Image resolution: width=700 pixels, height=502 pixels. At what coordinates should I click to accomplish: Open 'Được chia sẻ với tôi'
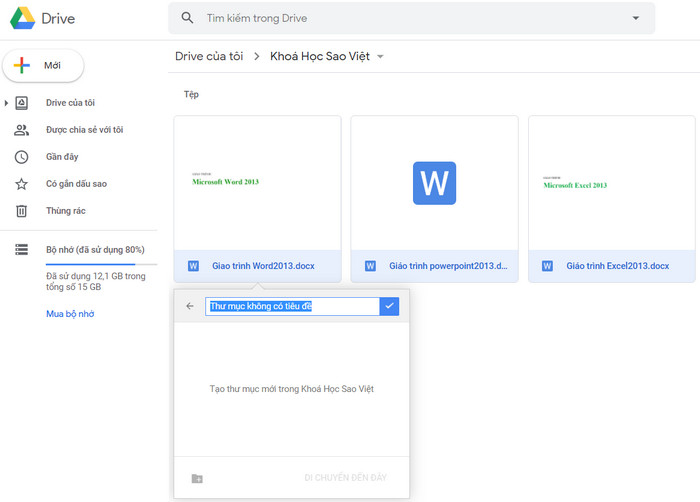[x=84, y=130]
